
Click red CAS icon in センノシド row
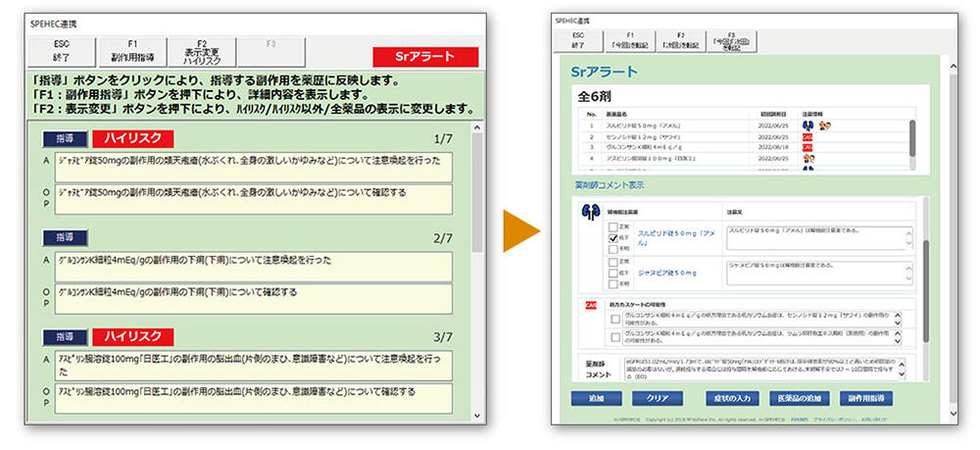click(808, 139)
